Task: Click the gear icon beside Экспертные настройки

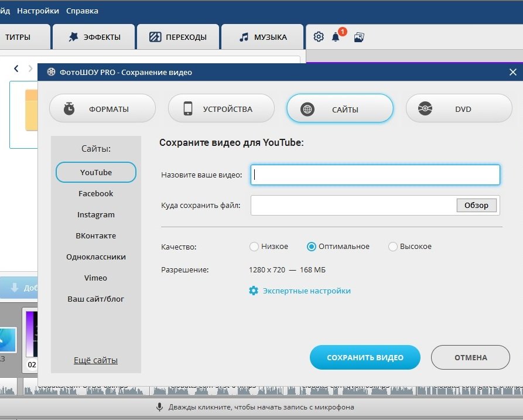Action: (254, 291)
